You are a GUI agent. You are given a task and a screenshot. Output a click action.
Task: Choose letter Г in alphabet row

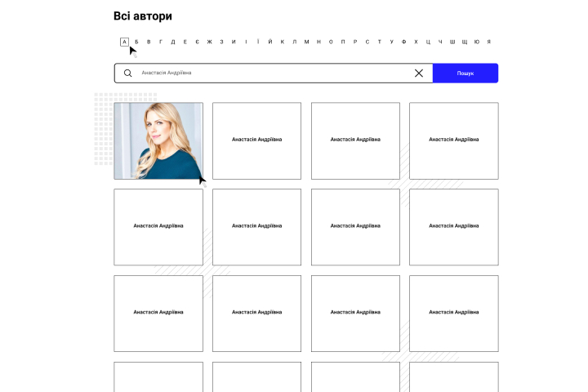tap(161, 42)
